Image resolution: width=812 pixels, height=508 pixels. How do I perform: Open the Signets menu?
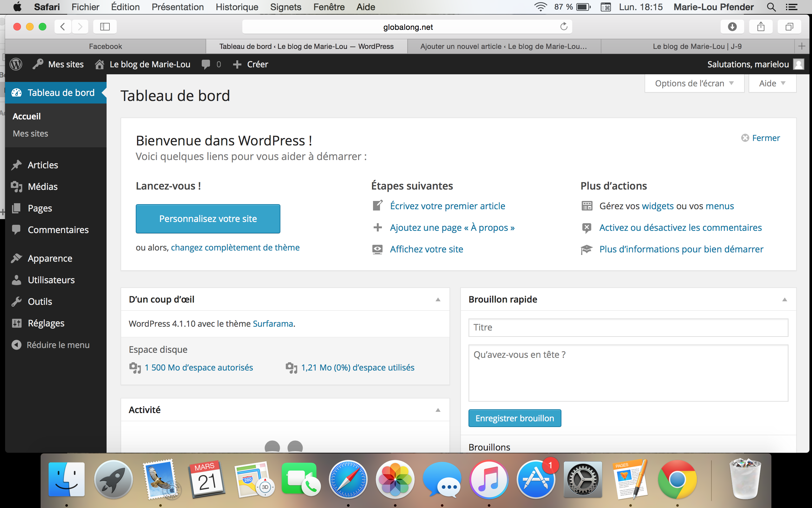[x=285, y=7]
